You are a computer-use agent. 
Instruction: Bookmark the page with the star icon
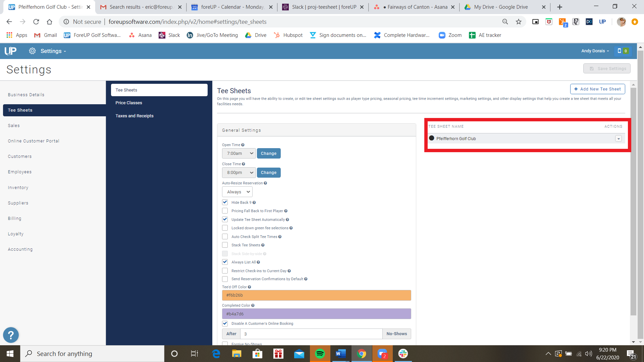pos(519,22)
